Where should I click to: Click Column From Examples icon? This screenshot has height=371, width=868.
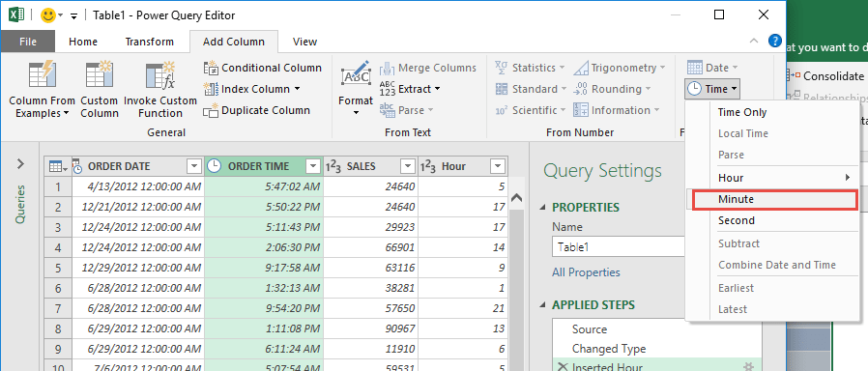click(42, 75)
